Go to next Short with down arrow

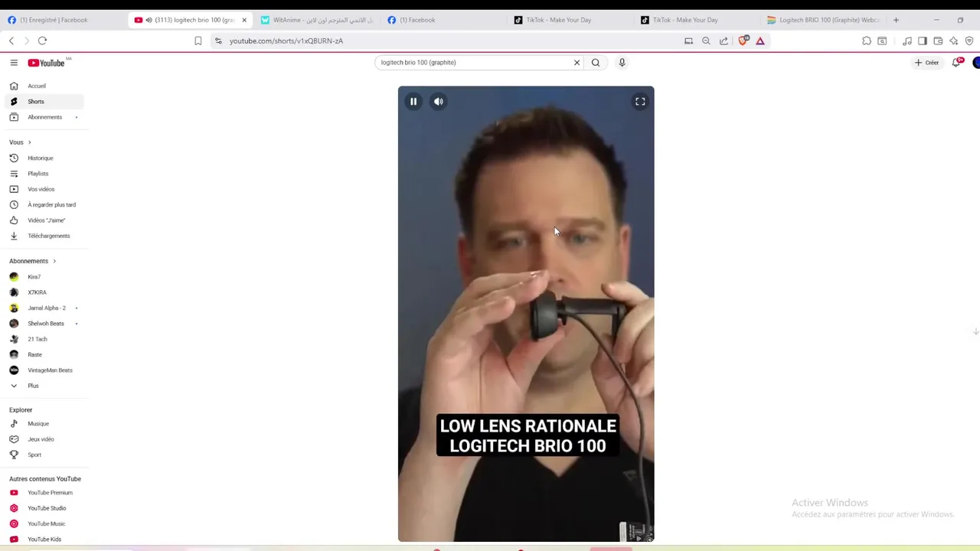975,331
